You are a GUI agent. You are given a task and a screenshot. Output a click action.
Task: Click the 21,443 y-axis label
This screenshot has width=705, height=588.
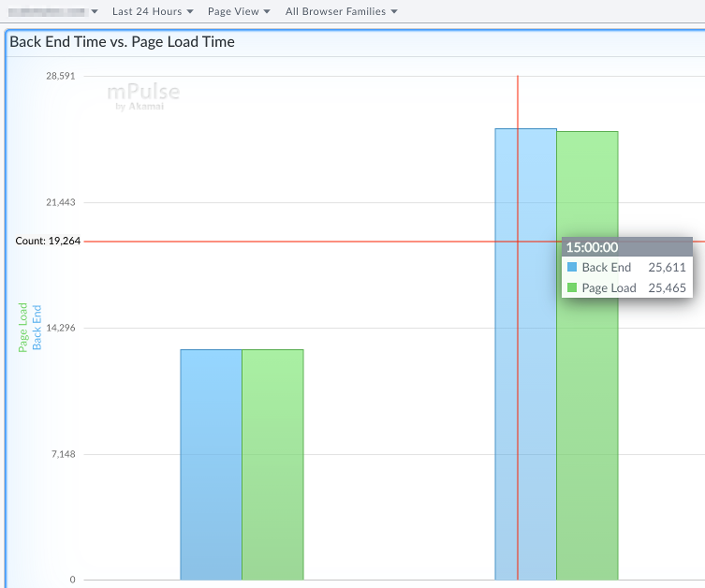(x=61, y=202)
